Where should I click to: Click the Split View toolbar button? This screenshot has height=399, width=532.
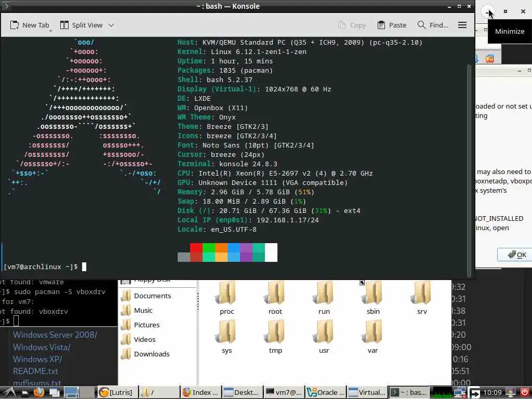click(x=82, y=25)
